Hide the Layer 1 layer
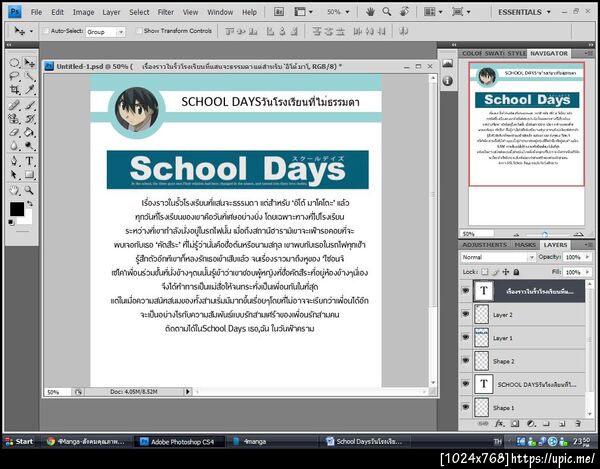This screenshot has width=600, height=469. click(465, 337)
